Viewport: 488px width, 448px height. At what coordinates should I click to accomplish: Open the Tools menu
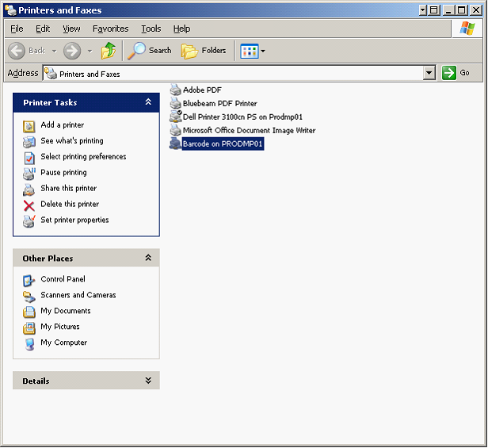click(x=151, y=29)
